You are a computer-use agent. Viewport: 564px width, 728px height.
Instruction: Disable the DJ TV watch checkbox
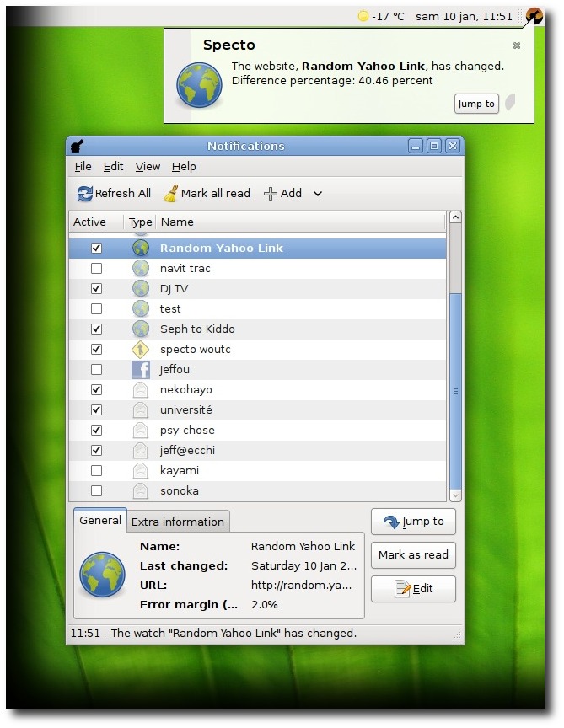point(97,289)
